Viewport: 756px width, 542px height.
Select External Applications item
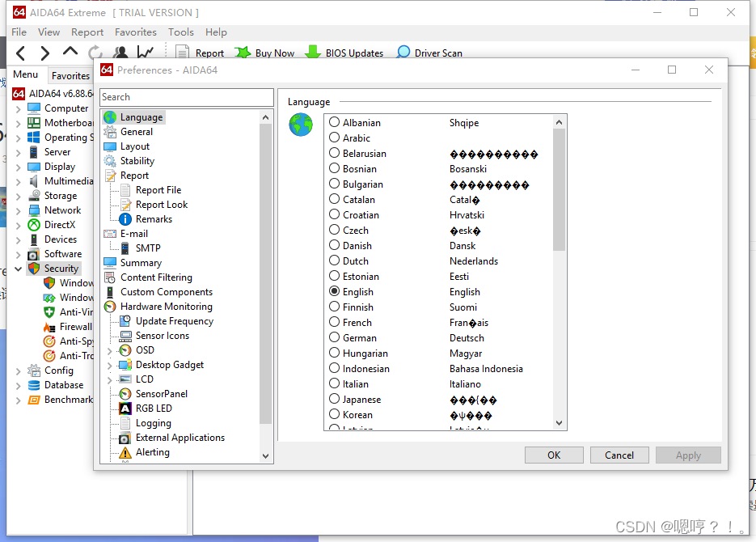(x=179, y=438)
